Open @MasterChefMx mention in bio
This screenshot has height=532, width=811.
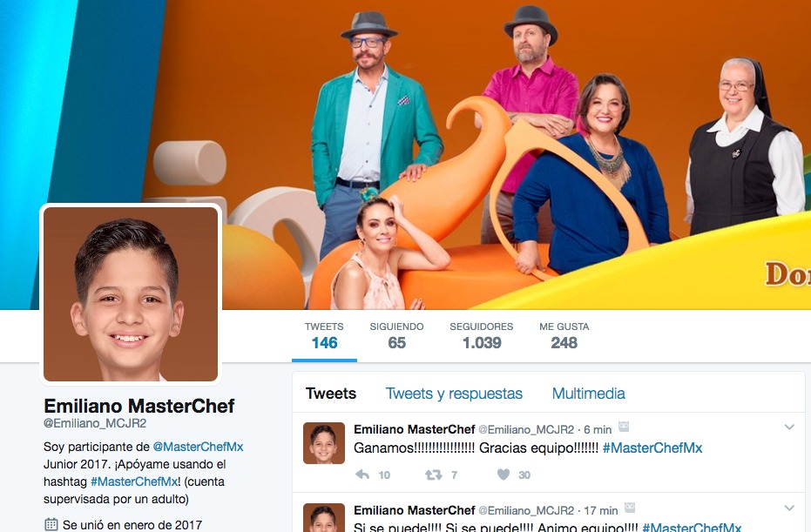pos(198,447)
